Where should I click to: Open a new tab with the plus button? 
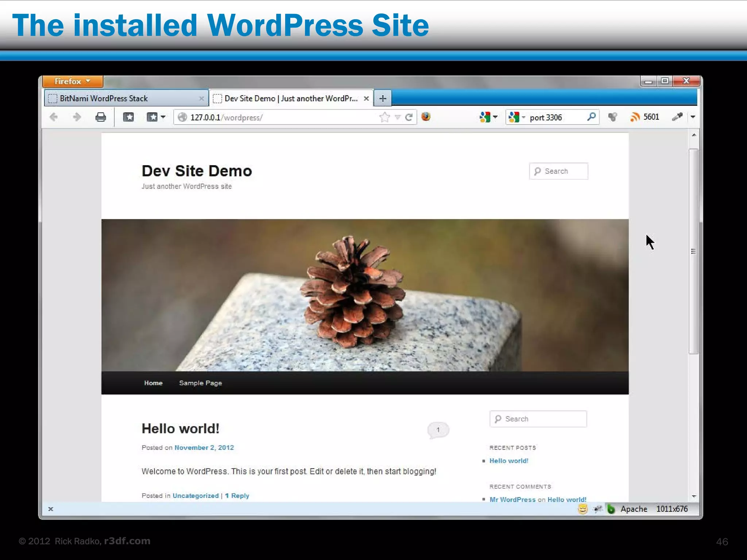point(383,98)
